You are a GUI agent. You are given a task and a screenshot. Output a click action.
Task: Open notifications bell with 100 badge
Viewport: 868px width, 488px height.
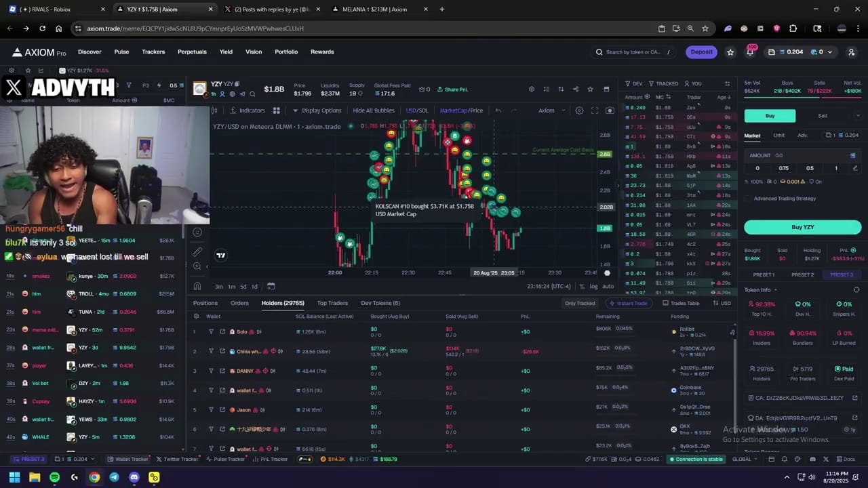click(x=750, y=52)
